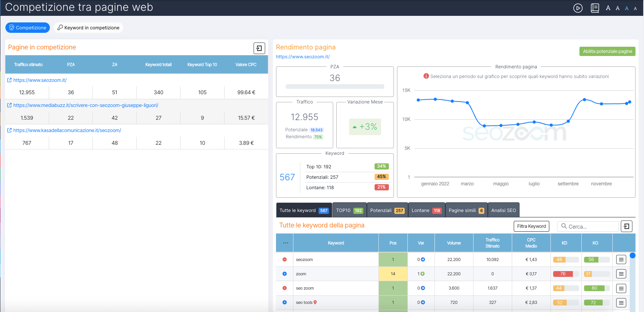Open three-dots column options in keyword table
Viewport: 644px width, 312px height.
[285, 243]
